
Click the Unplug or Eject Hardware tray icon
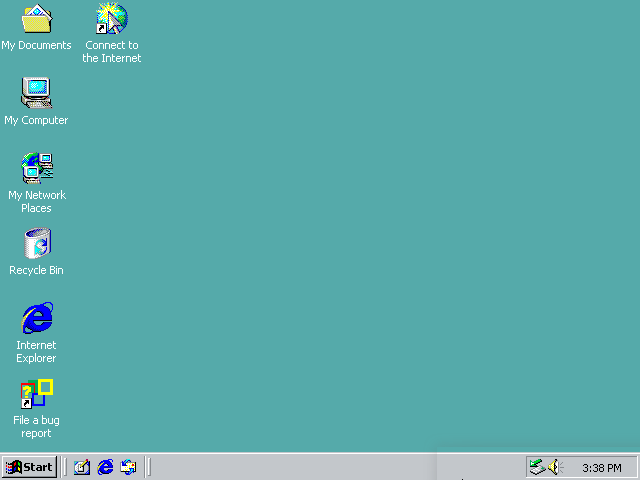[x=537, y=467]
